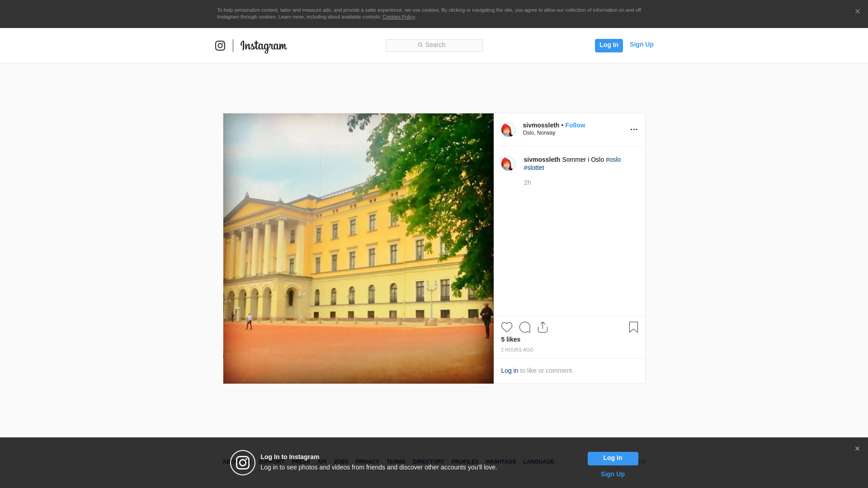Dismiss the cookie notice banner
The height and width of the screenshot is (488, 868).
point(857,12)
